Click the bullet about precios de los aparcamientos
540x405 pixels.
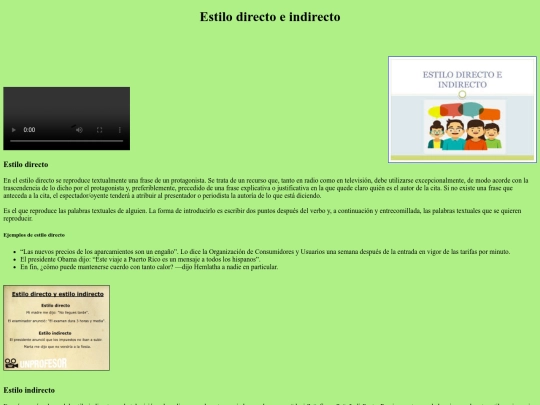tap(265, 252)
